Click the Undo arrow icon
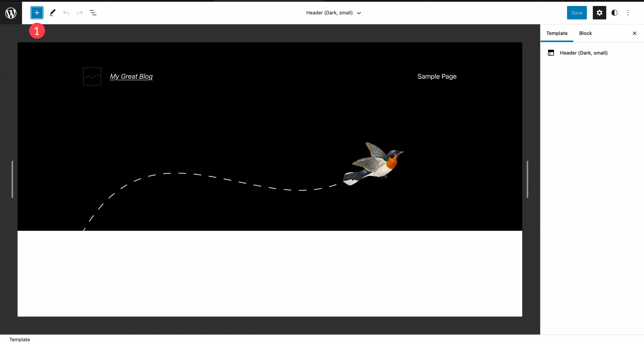Image resolution: width=644 pixels, height=342 pixels. tap(66, 13)
